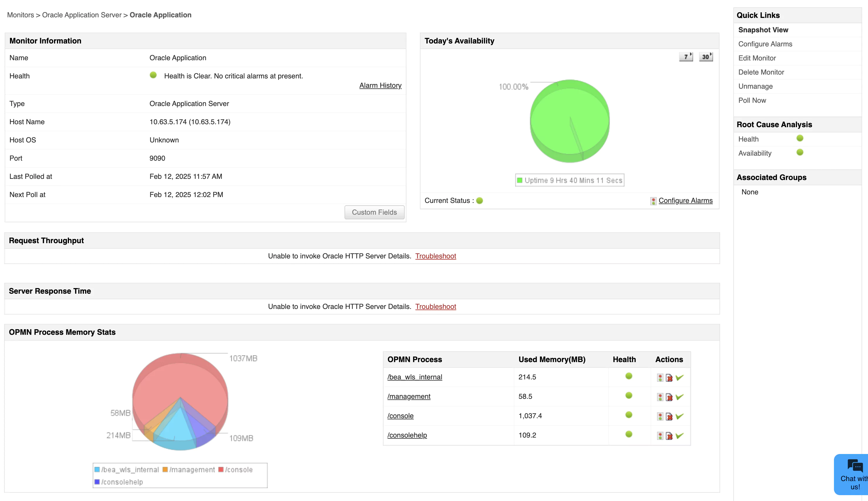This screenshot has height=501, width=868.
Task: Open the /bea_wls_internal process details
Action: [x=415, y=377]
